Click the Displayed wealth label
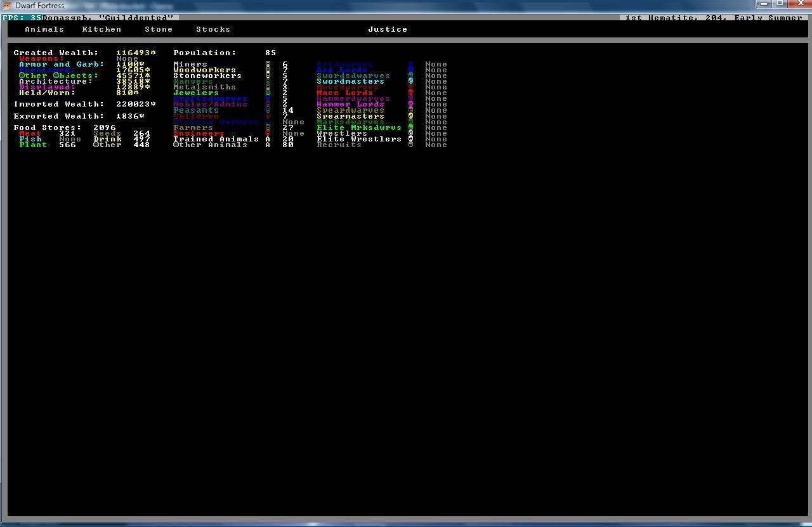The image size is (812, 527). pos(48,87)
